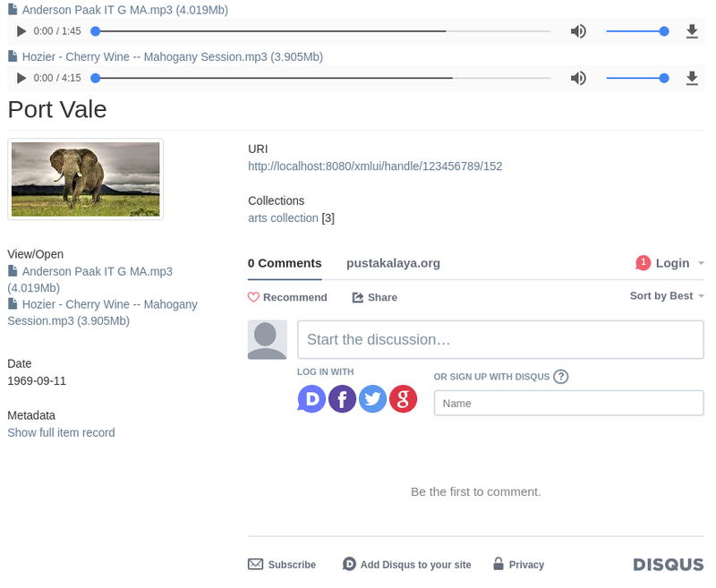Click the DISQUS logo in the footer
Screen dimensions: 716x588
coord(669,565)
